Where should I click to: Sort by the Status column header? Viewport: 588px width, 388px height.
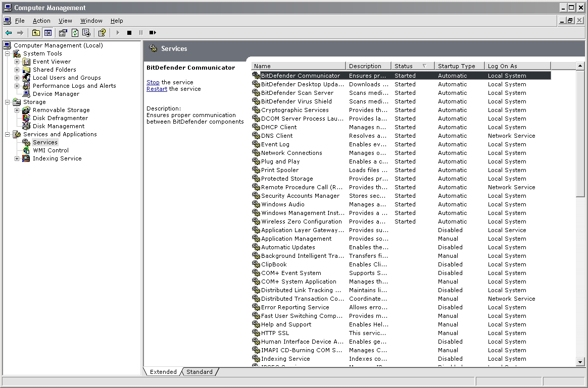tap(413, 66)
